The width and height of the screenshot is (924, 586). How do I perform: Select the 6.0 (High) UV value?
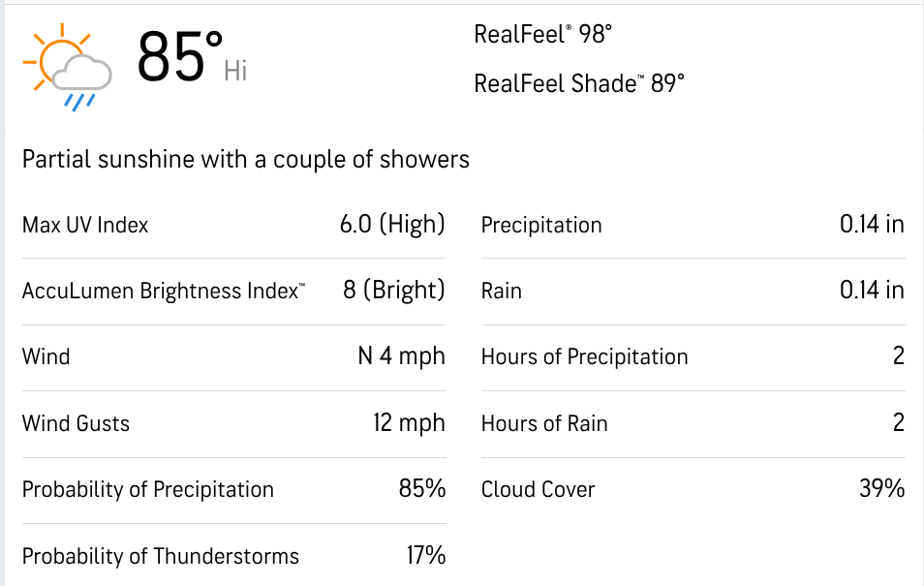391,225
